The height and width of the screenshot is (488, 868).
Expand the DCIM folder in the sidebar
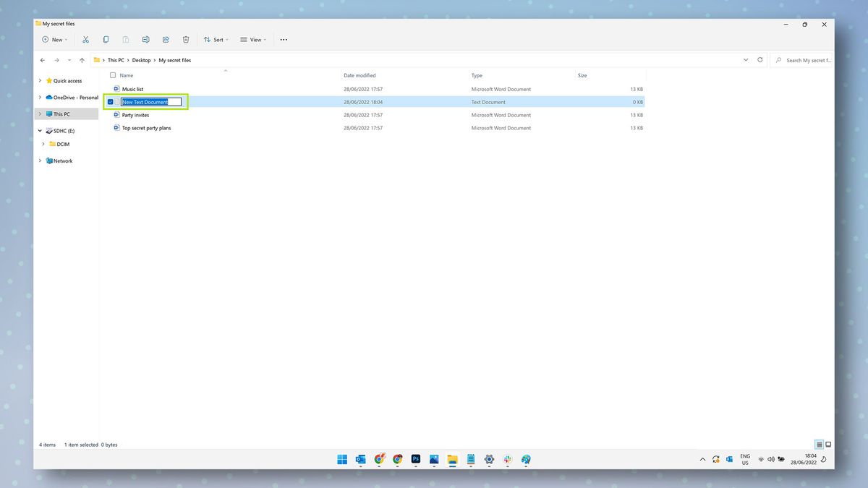click(43, 144)
